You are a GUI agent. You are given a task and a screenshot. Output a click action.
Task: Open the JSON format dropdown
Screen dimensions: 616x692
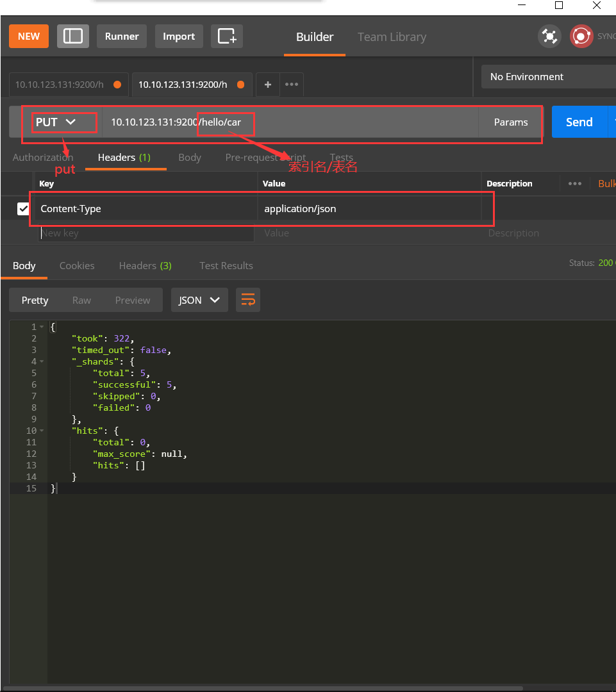tap(199, 300)
